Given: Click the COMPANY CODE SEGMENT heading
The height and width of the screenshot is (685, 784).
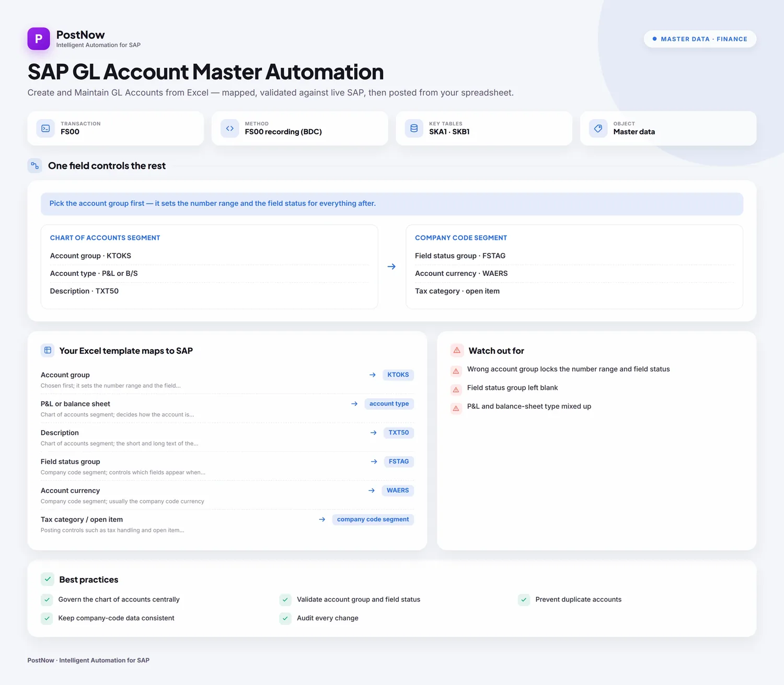Looking at the screenshot, I should pyautogui.click(x=461, y=238).
